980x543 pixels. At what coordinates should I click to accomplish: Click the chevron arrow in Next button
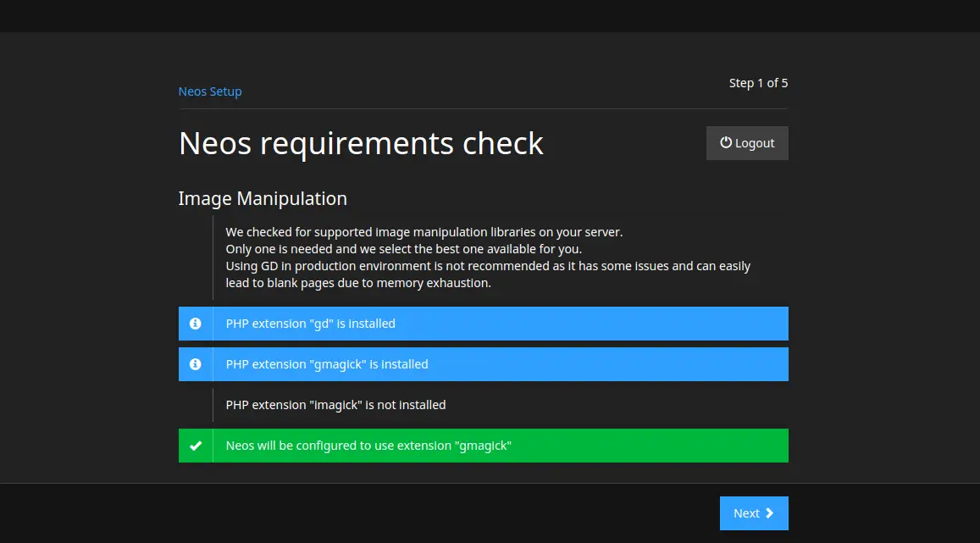pyautogui.click(x=769, y=513)
